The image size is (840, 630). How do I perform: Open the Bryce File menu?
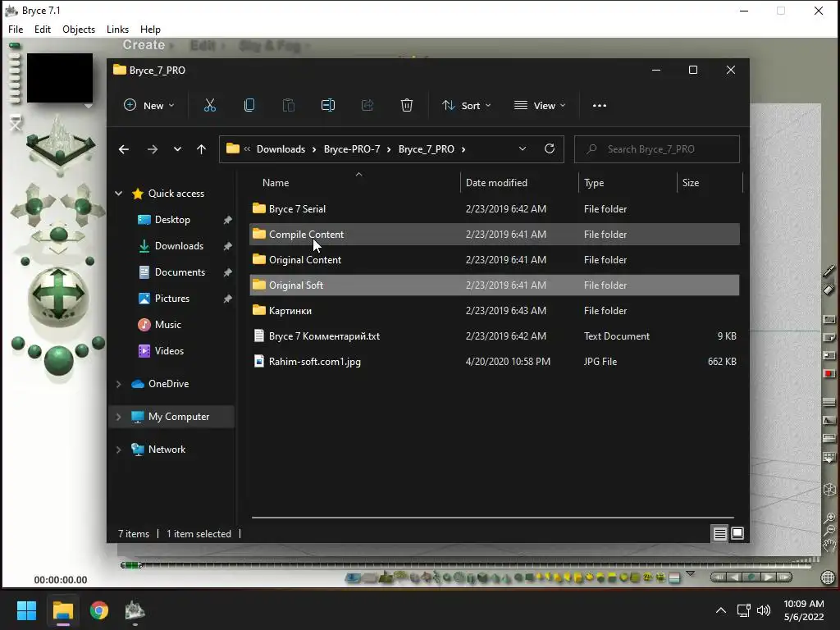pos(16,30)
